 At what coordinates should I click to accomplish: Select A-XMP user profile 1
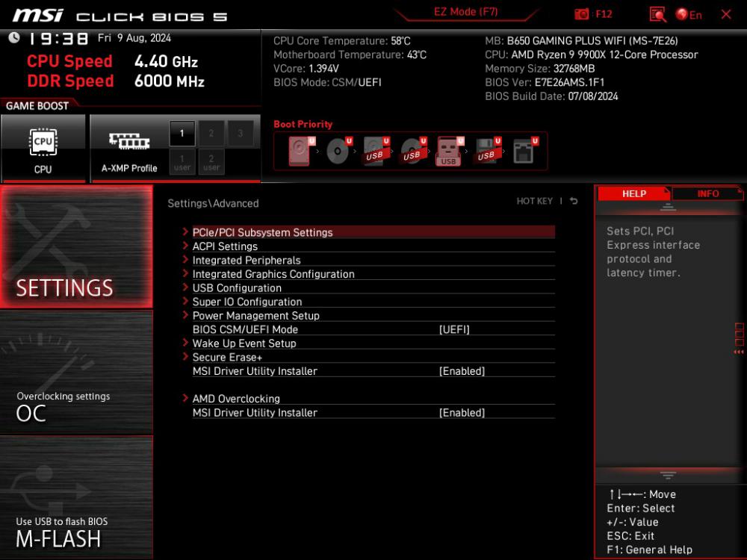point(182,162)
